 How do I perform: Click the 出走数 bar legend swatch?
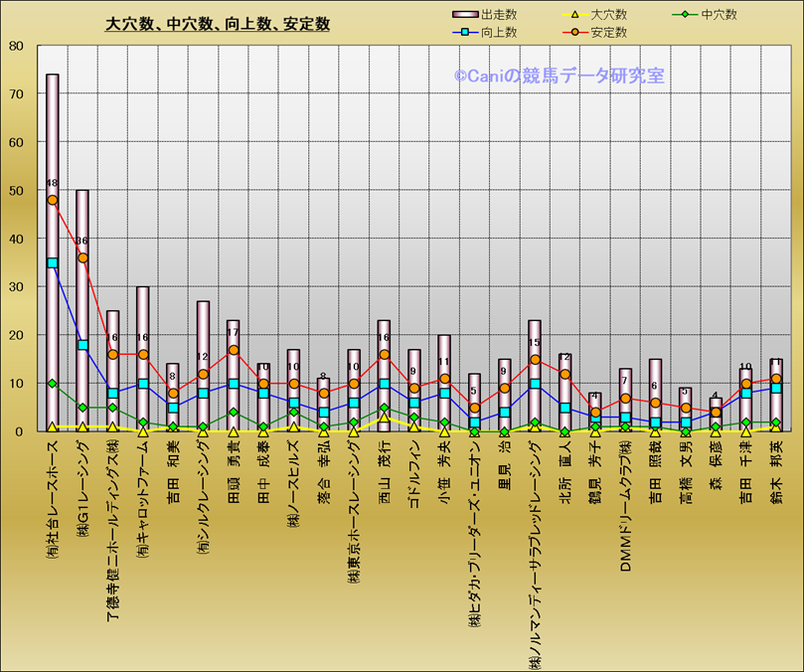pos(465,15)
